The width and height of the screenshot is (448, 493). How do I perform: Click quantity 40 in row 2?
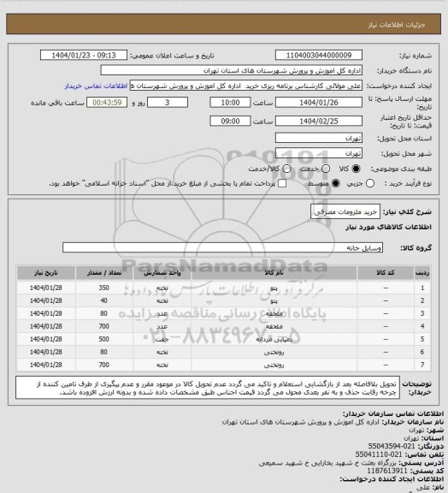104,300
